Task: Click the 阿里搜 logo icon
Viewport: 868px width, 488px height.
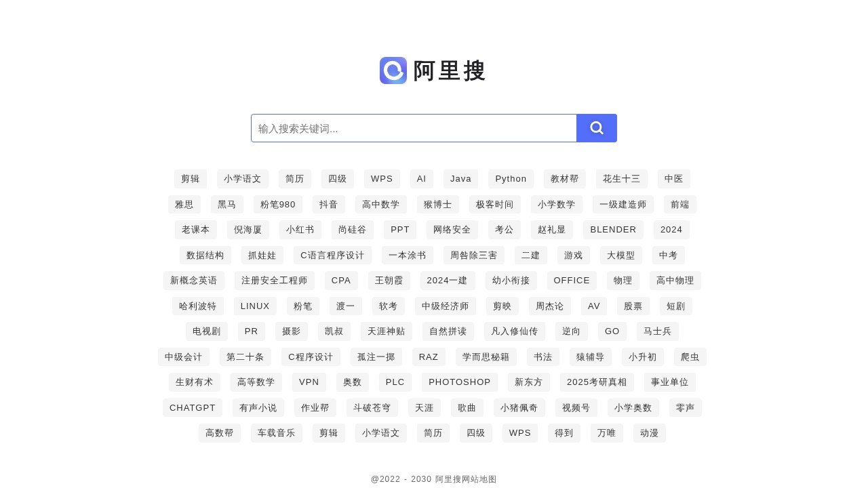Action: pyautogui.click(x=393, y=70)
